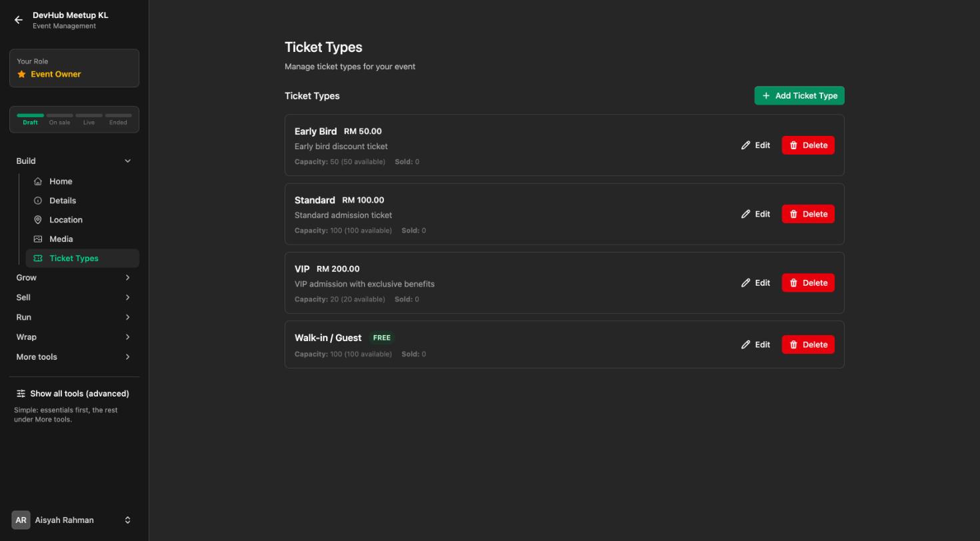Expand the More tools section
Screen dimensions: 980x541
tap(74, 357)
